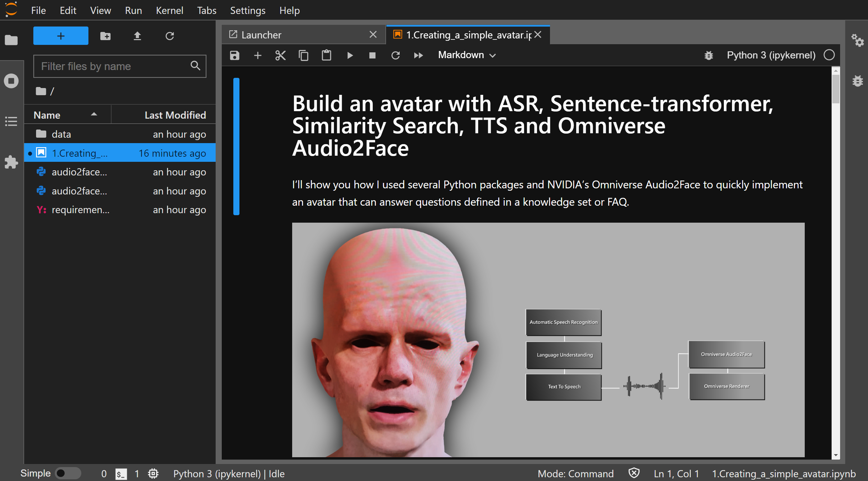Enable the notebook debugger bug icon
This screenshot has width=868, height=481.
coord(708,55)
